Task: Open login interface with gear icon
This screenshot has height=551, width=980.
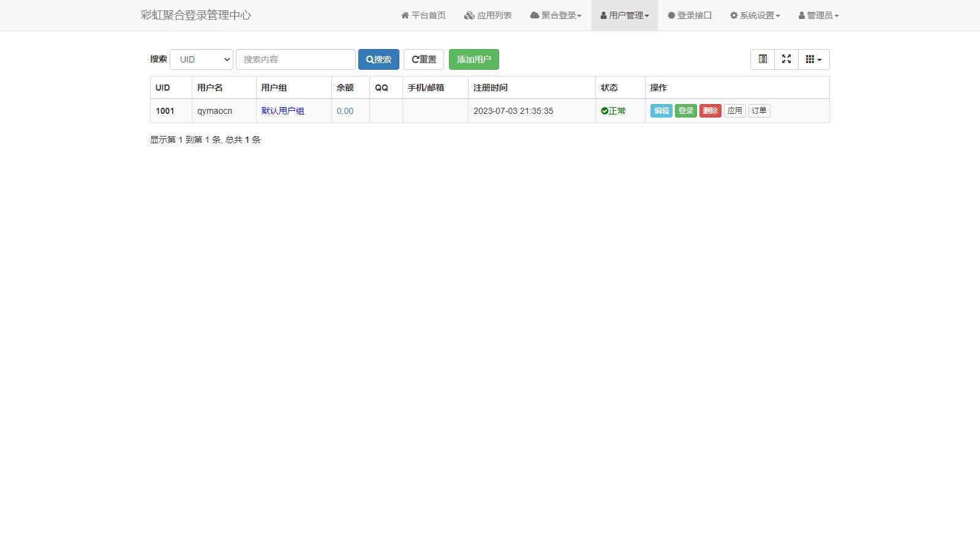Action: click(690, 15)
